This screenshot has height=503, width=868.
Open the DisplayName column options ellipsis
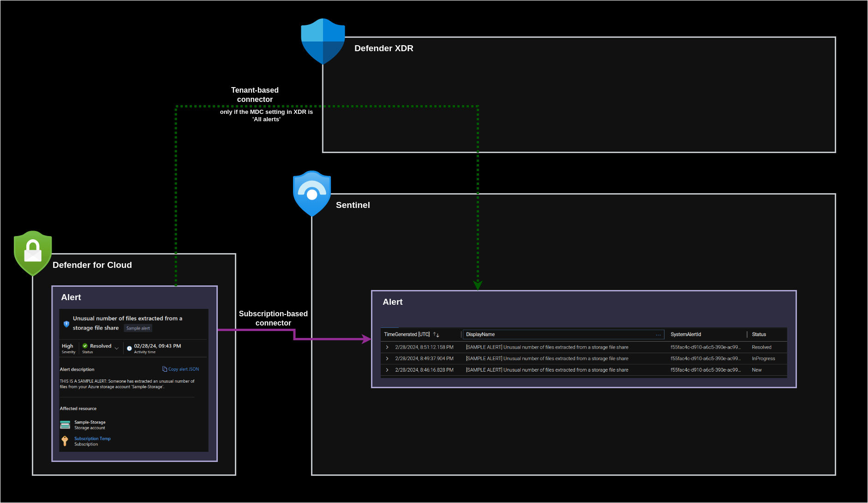pyautogui.click(x=658, y=335)
